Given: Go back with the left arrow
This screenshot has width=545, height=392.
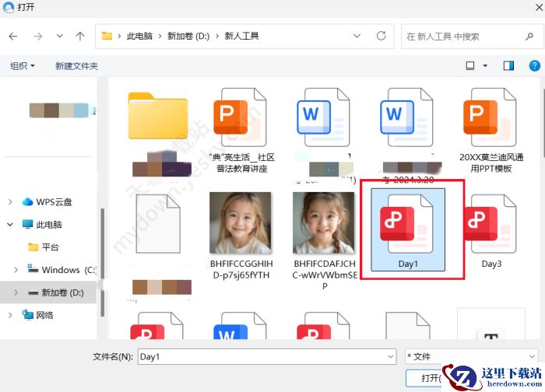Looking at the screenshot, I should coord(13,36).
